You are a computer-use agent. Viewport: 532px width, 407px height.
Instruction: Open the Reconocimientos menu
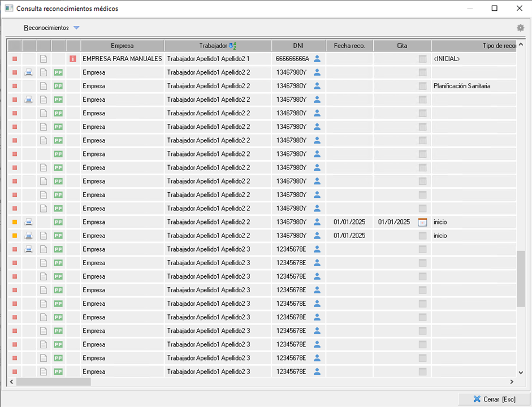(x=46, y=28)
